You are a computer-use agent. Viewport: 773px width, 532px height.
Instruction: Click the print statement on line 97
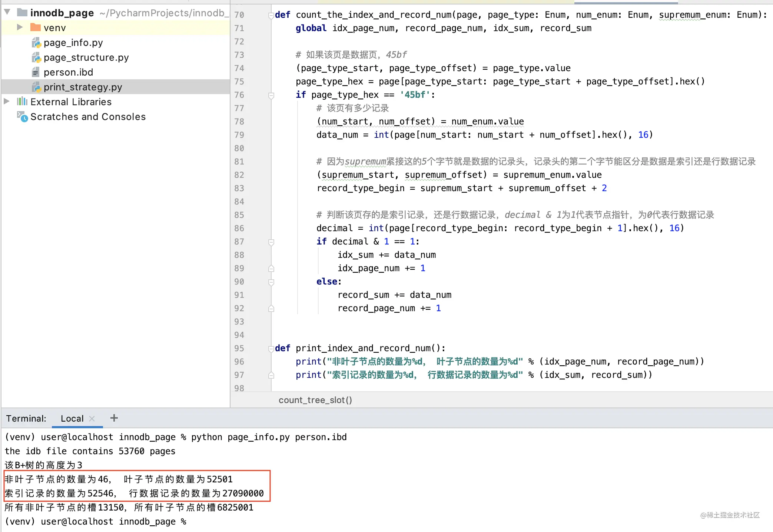coord(474,375)
